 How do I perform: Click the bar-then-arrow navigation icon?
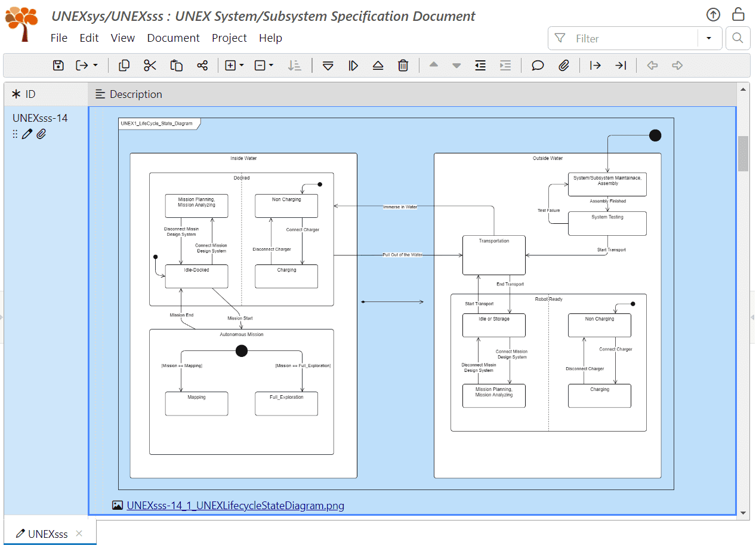(x=595, y=66)
